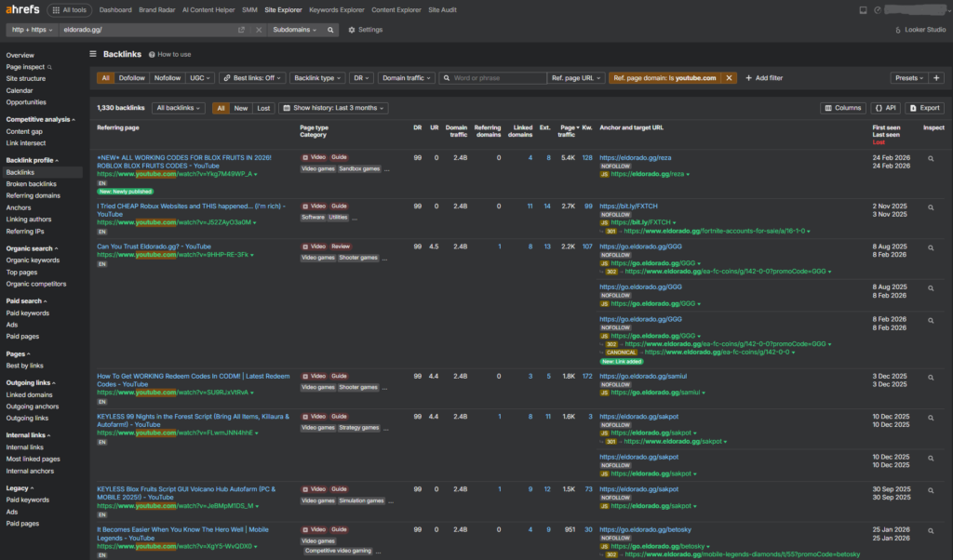Open the Can You Trust Eldorado.gg? page link
Screen dimensions: 953x560
point(154,247)
